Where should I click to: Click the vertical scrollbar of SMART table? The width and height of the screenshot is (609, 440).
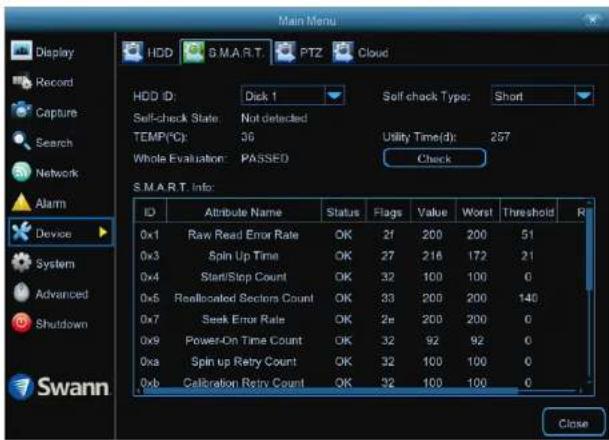[x=590, y=249]
